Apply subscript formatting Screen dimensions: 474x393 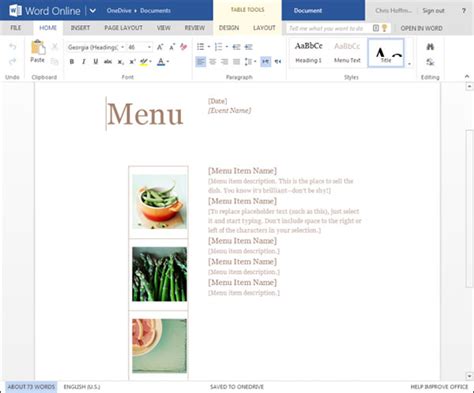121,62
